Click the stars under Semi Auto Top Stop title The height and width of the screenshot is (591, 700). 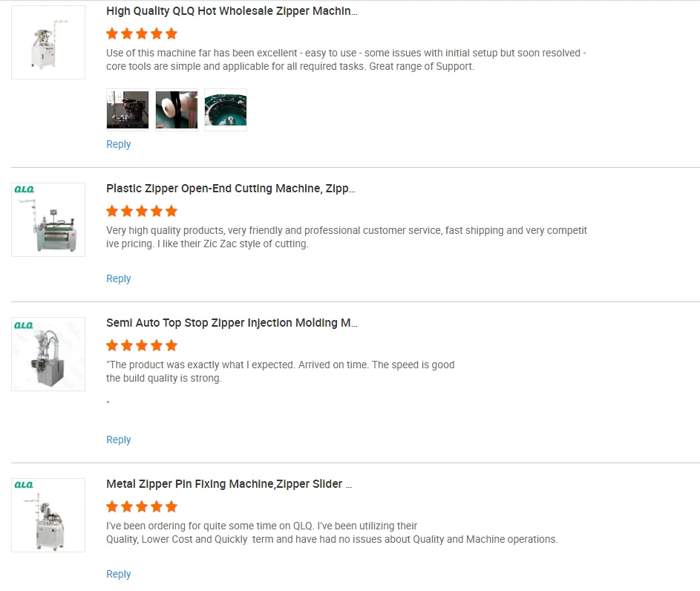(142, 345)
